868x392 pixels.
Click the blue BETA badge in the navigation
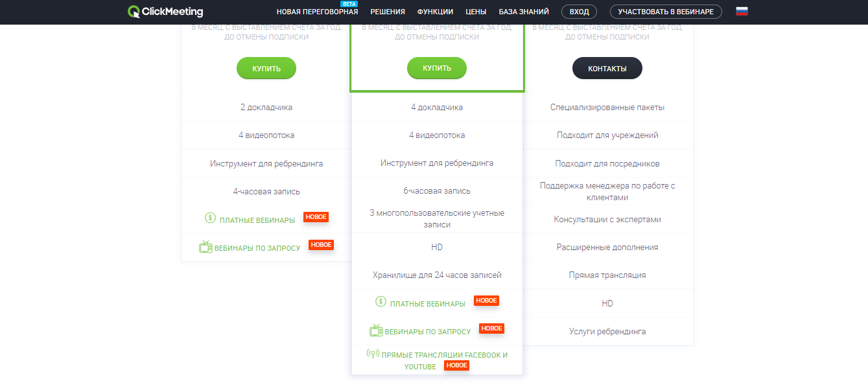point(349,4)
